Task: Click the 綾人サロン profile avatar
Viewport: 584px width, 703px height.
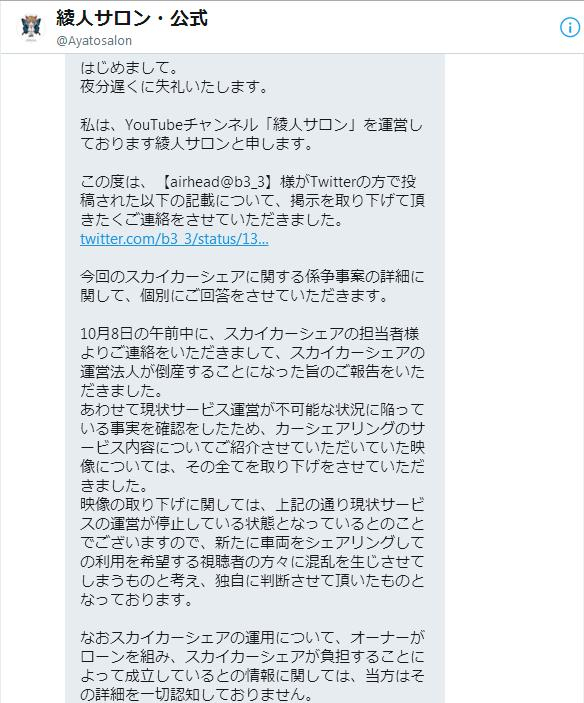Action: click(31, 27)
